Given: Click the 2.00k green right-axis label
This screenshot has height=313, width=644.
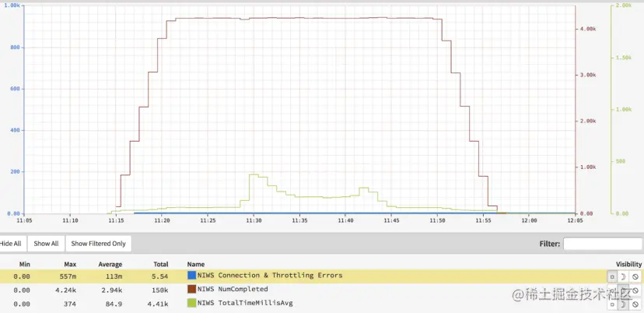Looking at the screenshot, I should (624, 5).
